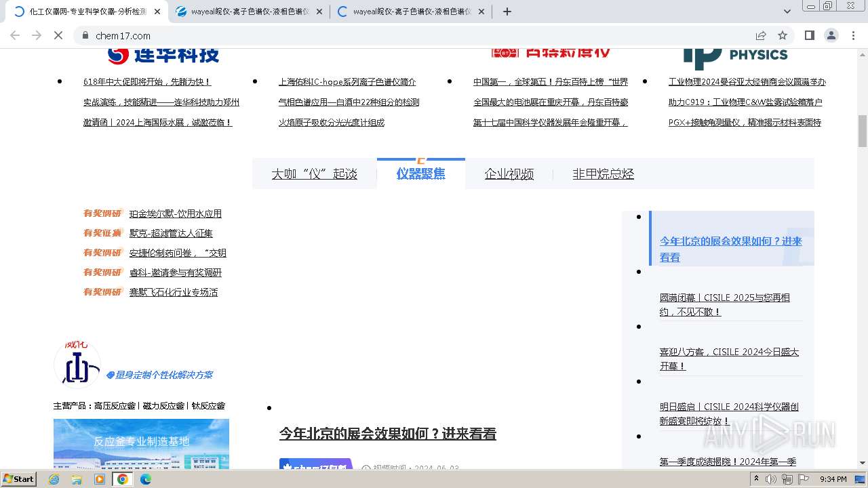
Task: Open 赛默飞石化行业专场活 link
Action: (x=174, y=292)
